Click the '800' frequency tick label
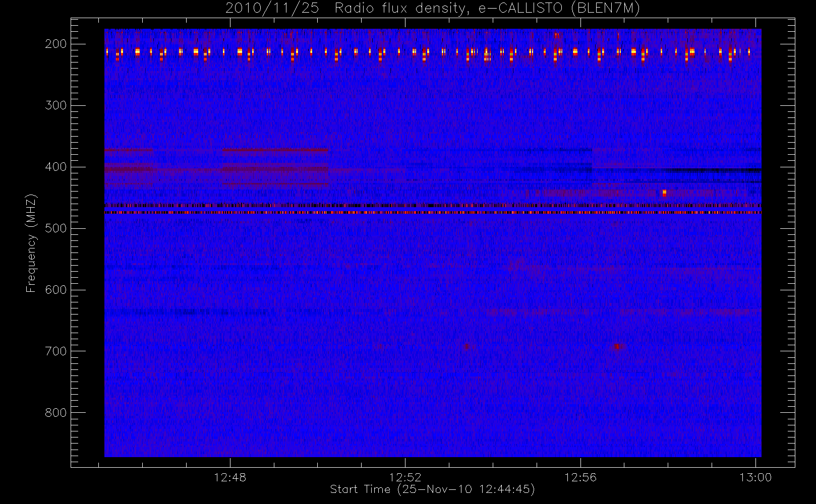 [x=56, y=413]
